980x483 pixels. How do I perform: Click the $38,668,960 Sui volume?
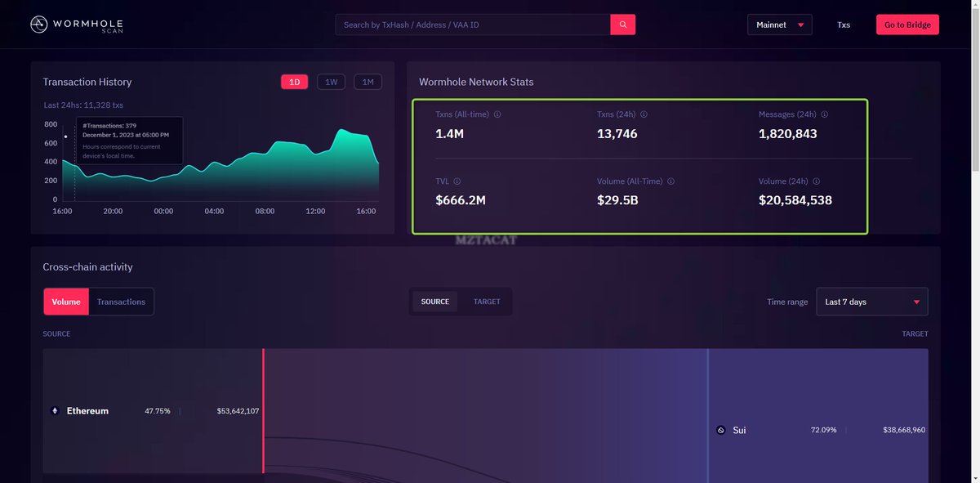point(904,430)
